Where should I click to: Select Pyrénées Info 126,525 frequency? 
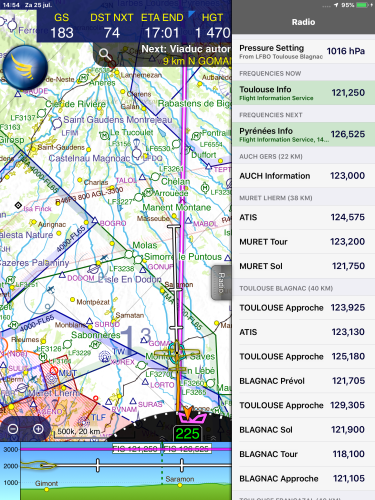(x=303, y=134)
